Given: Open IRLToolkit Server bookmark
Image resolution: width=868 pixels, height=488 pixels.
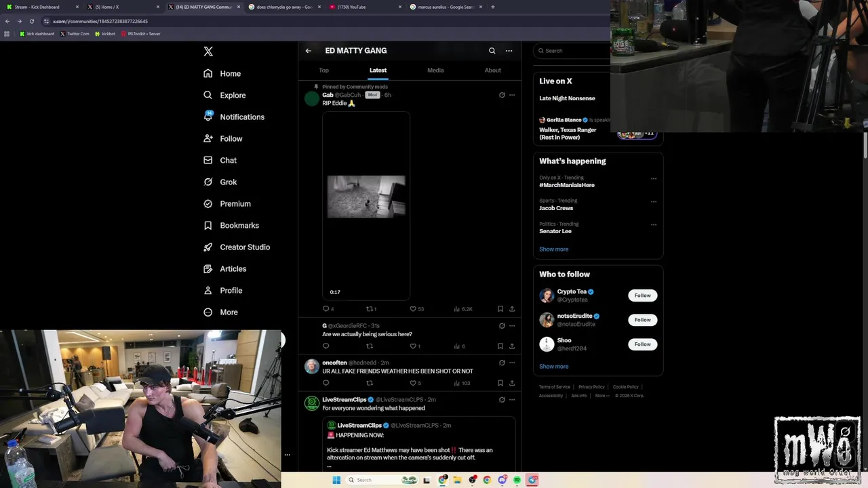Looking at the screenshot, I should [140, 34].
